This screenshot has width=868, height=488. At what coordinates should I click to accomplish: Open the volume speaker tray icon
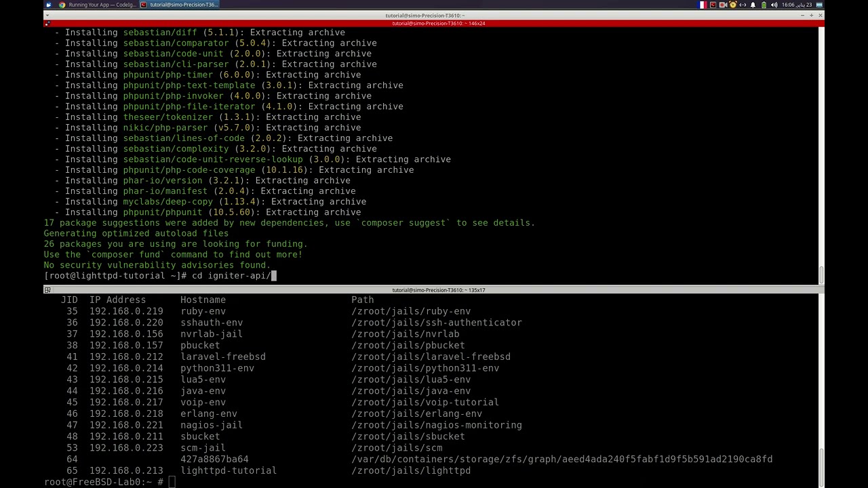[774, 5]
